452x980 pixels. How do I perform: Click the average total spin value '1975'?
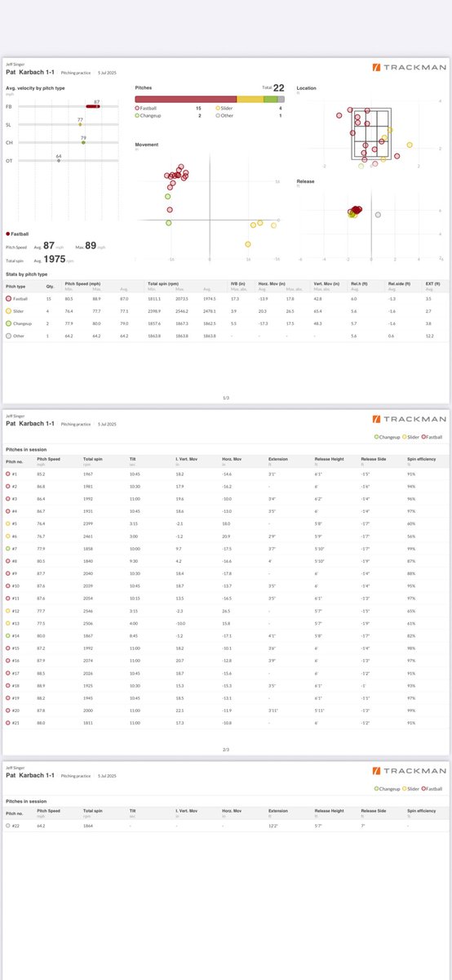[x=53, y=260]
